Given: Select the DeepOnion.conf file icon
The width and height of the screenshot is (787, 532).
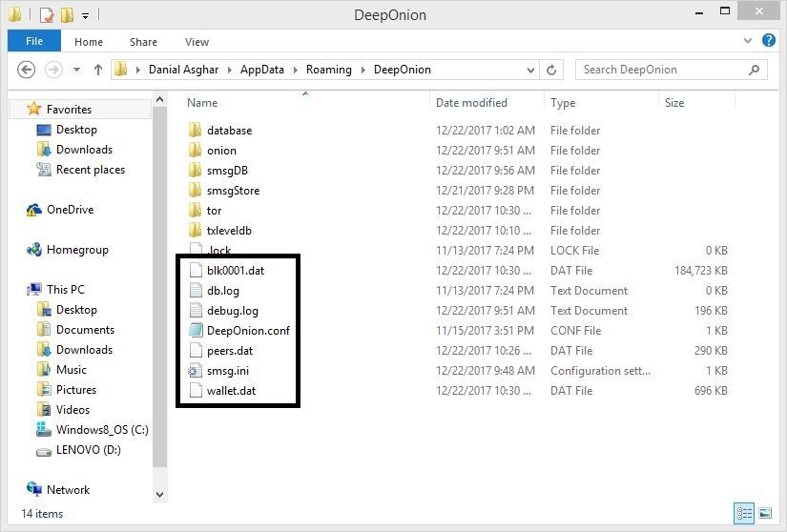Looking at the screenshot, I should pyautogui.click(x=196, y=331).
